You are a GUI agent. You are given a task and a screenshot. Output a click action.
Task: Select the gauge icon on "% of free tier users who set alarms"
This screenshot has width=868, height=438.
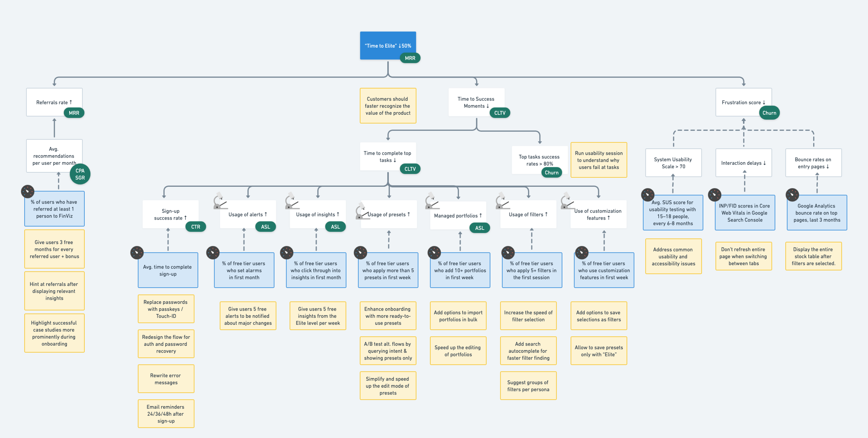[213, 252]
